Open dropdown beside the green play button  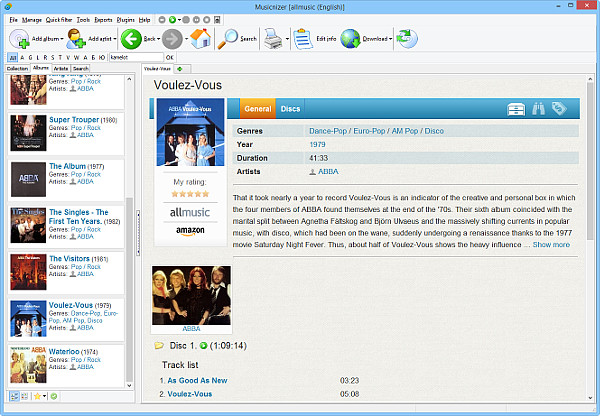(179, 20)
